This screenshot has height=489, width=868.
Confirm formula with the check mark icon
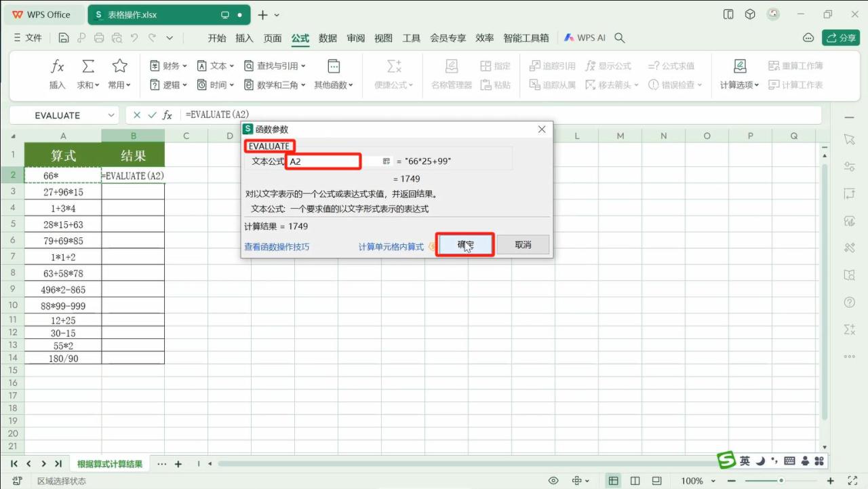pyautogui.click(x=152, y=115)
